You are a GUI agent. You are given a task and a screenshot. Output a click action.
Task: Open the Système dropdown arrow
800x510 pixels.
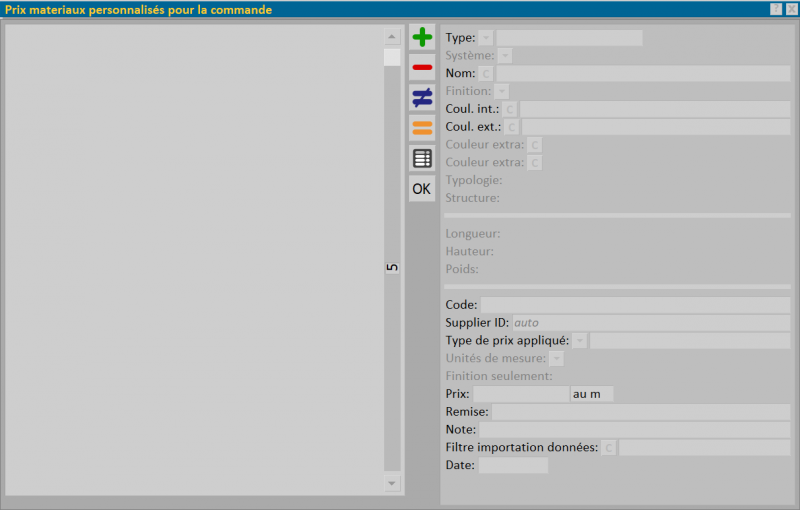505,56
